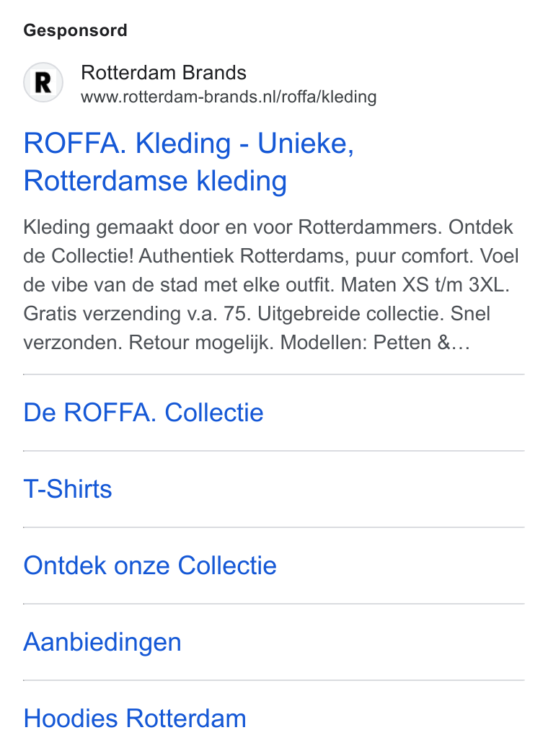Open the ROFFA. Kleding ad headline

tap(188, 162)
